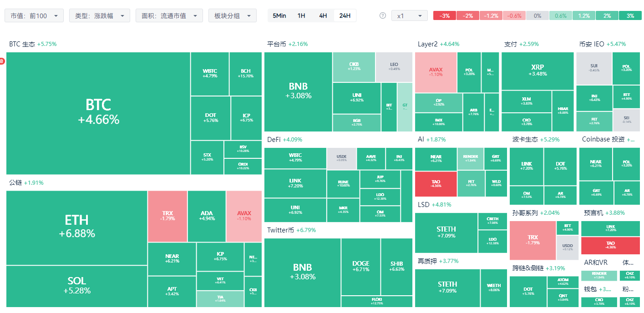This screenshot has height=313, width=644.
Task: Click the gray USDE +0.05% tile
Action: tap(341, 158)
